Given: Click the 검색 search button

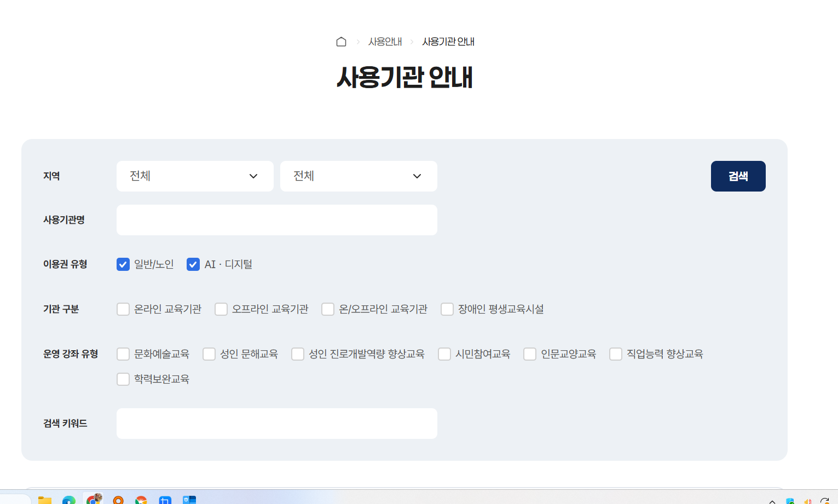Looking at the screenshot, I should (738, 176).
